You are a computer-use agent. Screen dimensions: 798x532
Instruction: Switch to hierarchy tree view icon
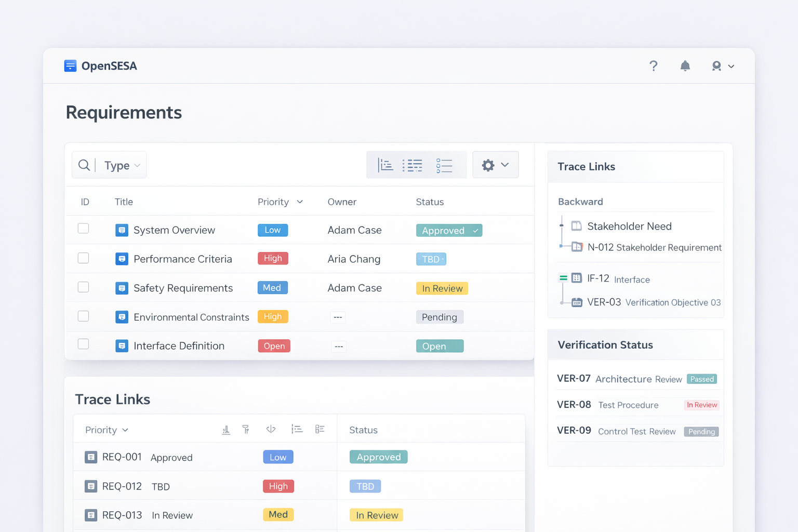pos(385,165)
